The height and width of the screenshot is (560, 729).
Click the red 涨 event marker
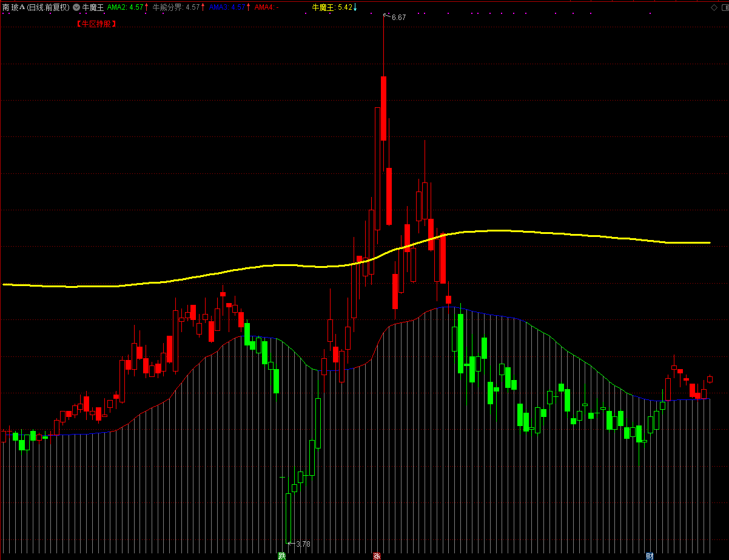pyautogui.click(x=377, y=556)
